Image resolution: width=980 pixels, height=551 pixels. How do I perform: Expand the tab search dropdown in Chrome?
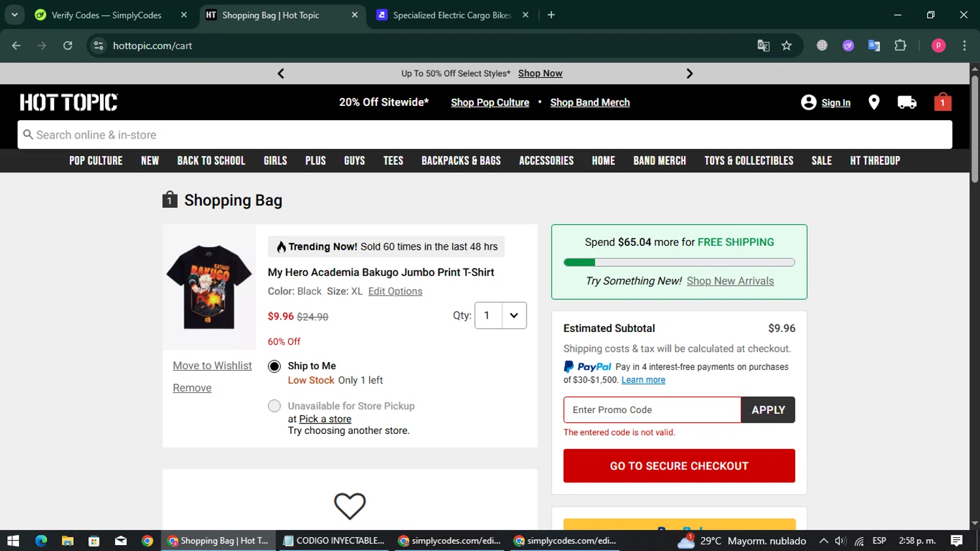14,15
